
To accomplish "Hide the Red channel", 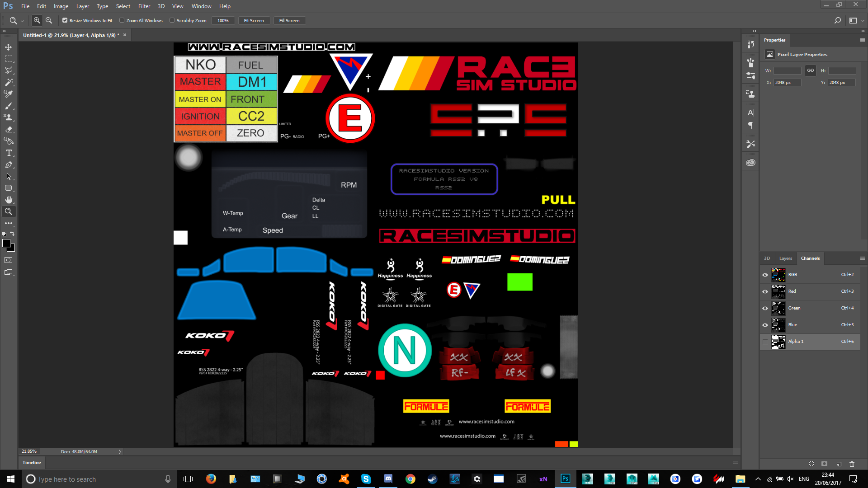I will 765,291.
